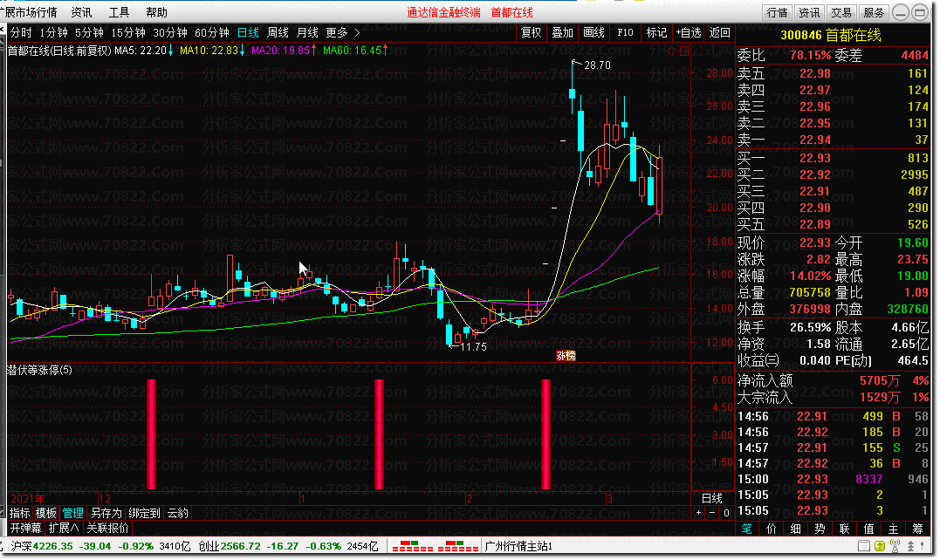This screenshot has height=560, width=940.
Task: Open the 笔 tick-by-tick tab
Action: 747,529
